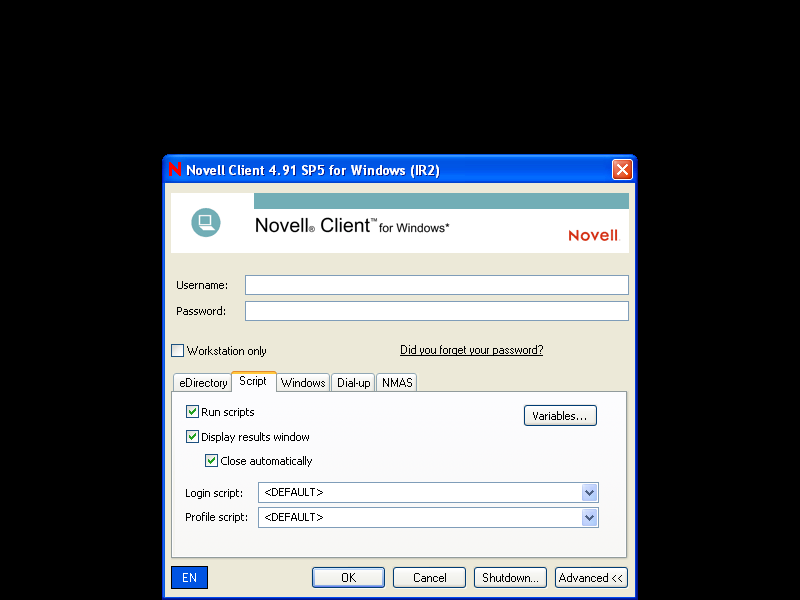
Task: Enable the Workstation only checkbox
Action: [177, 351]
